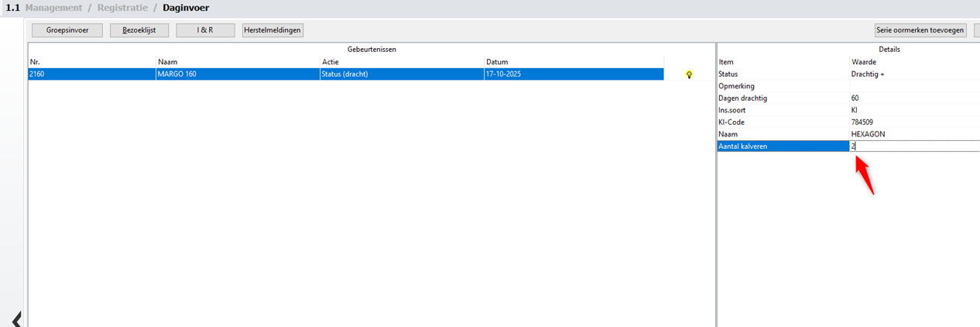The width and height of the screenshot is (980, 327).
Task: Click the Bezoeklijst button
Action: click(x=139, y=30)
